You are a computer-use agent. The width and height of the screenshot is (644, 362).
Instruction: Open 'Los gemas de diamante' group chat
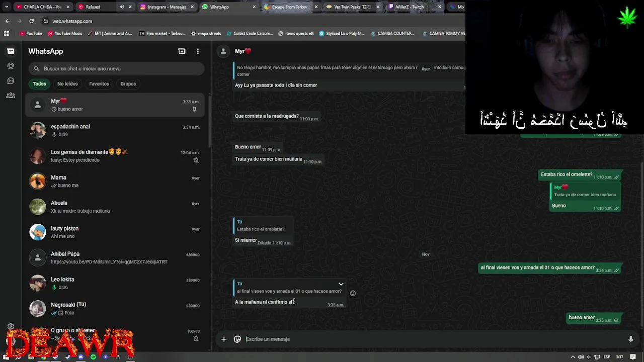(x=115, y=156)
